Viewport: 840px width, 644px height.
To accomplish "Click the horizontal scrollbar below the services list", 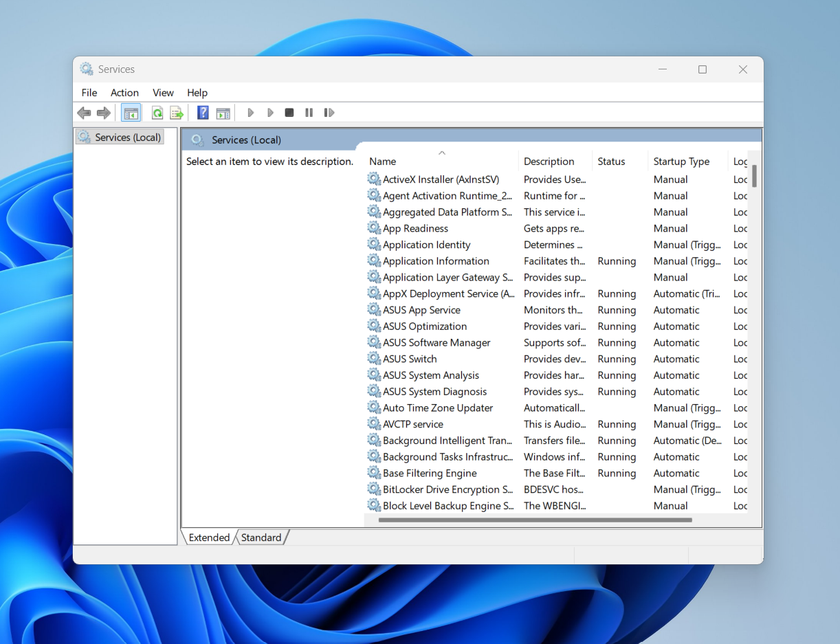I will 535,520.
